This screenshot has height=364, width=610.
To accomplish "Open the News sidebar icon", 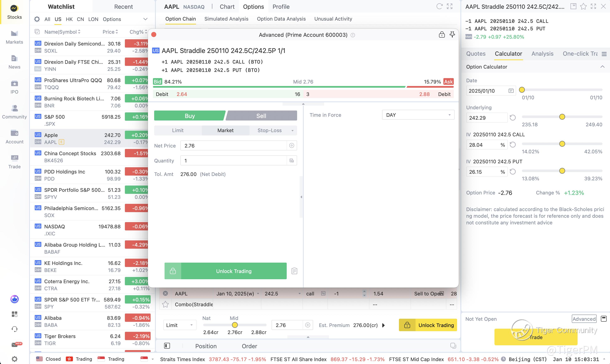I will coord(14,62).
